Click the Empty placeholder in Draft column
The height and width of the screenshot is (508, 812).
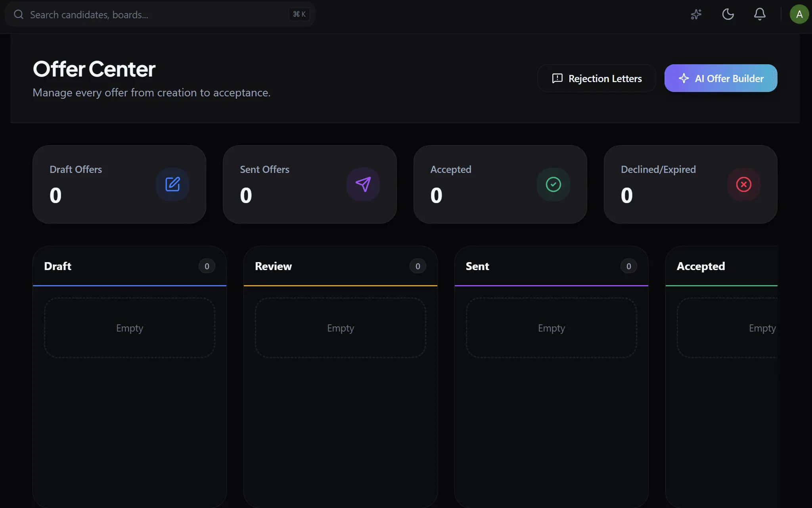(x=130, y=328)
